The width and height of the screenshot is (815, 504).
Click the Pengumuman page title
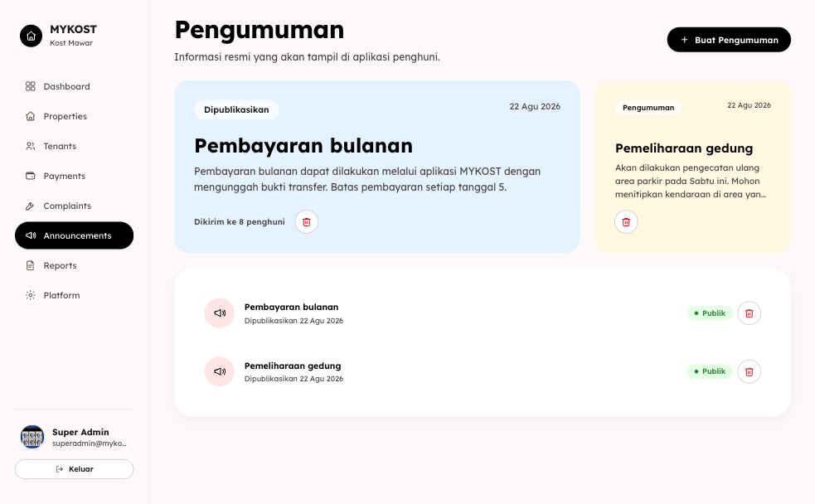[260, 30]
